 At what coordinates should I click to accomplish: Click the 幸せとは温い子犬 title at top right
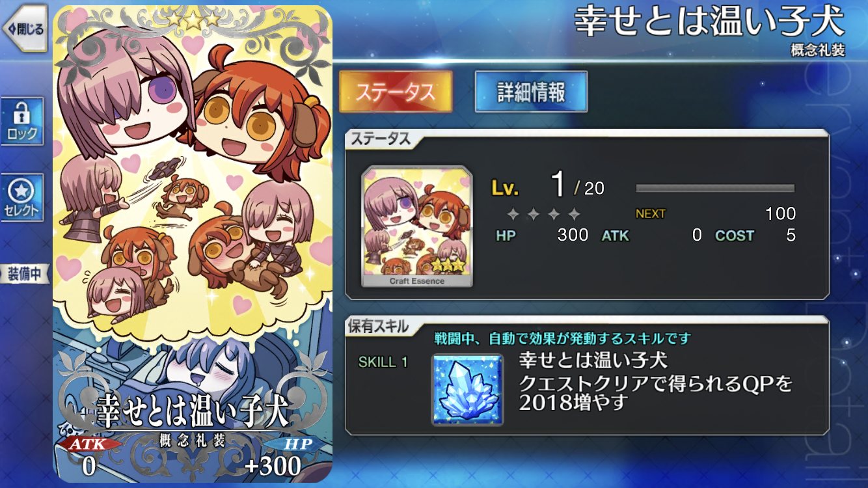click(709, 21)
